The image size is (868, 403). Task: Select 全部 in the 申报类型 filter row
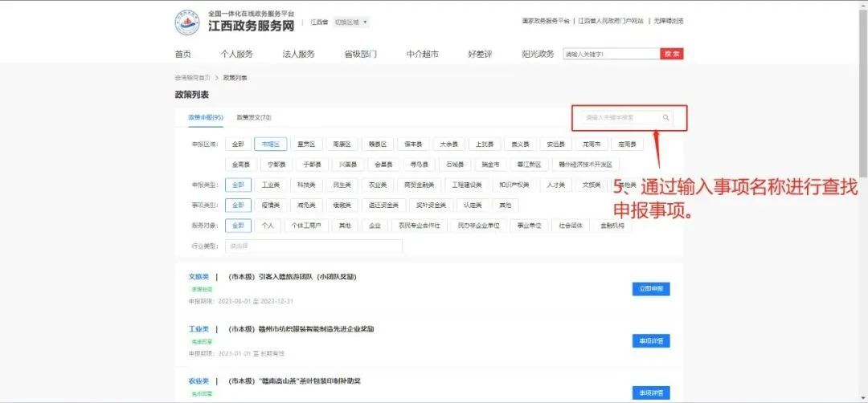[238, 185]
